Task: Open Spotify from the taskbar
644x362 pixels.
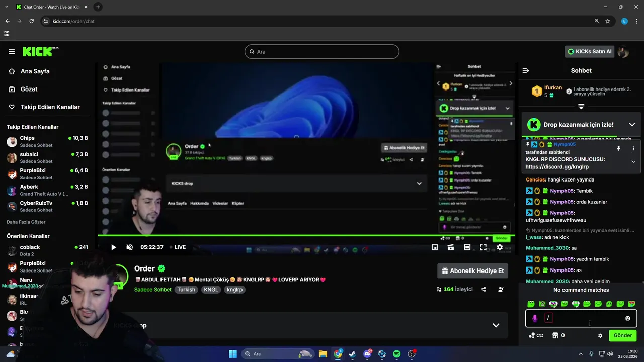Action: pos(396,354)
